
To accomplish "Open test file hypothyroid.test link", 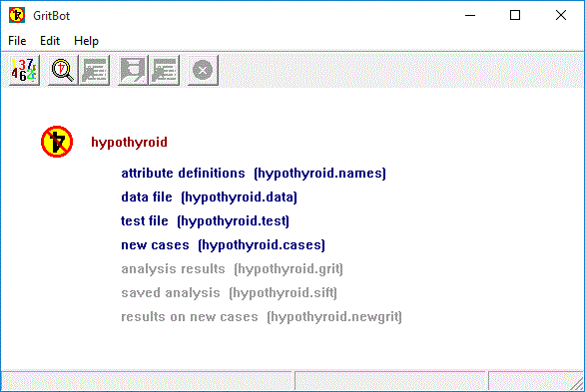I will (x=205, y=221).
